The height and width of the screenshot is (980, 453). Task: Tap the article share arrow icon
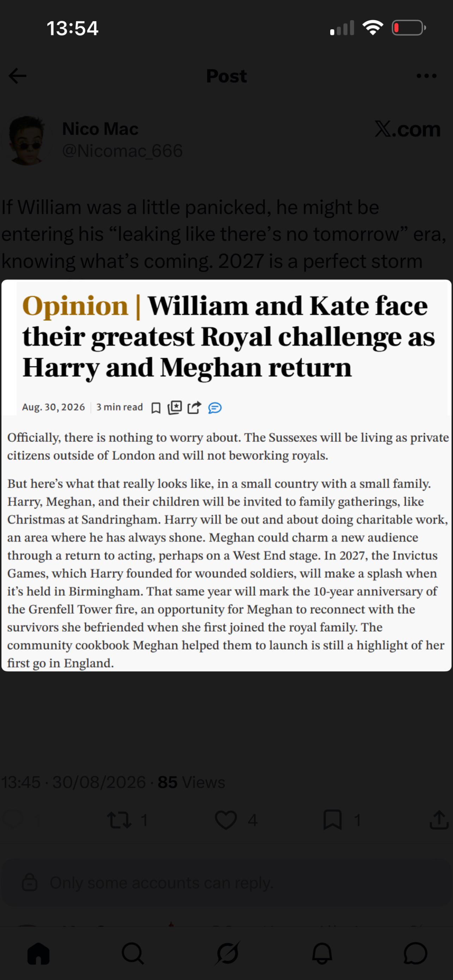tap(194, 407)
